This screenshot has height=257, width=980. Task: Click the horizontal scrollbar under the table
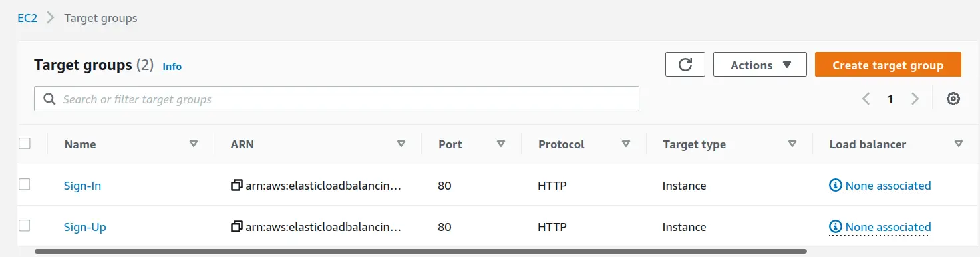[x=420, y=252]
